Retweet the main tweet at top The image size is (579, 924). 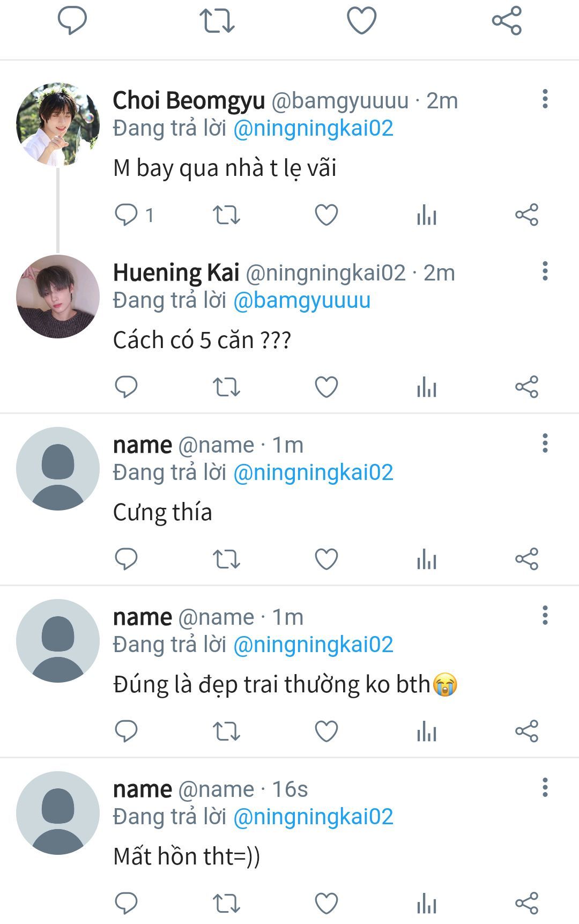point(217,21)
